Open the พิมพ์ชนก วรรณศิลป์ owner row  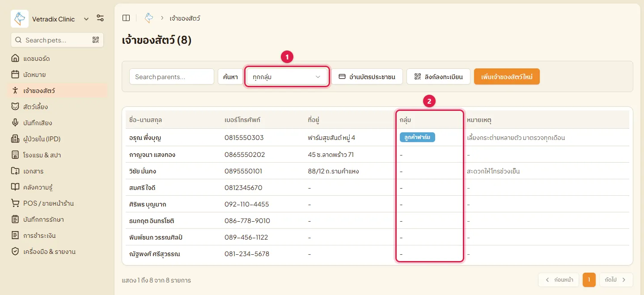point(377,237)
